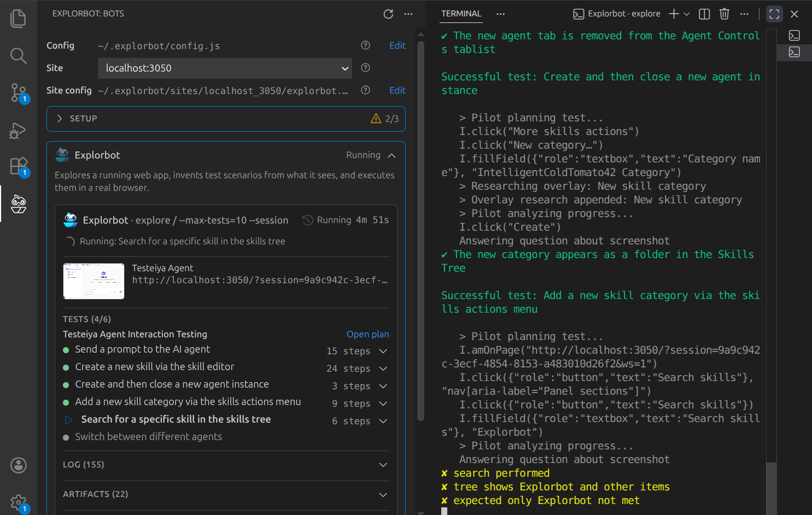Select test Create and then close agent instance
812x515 pixels.
tap(172, 384)
